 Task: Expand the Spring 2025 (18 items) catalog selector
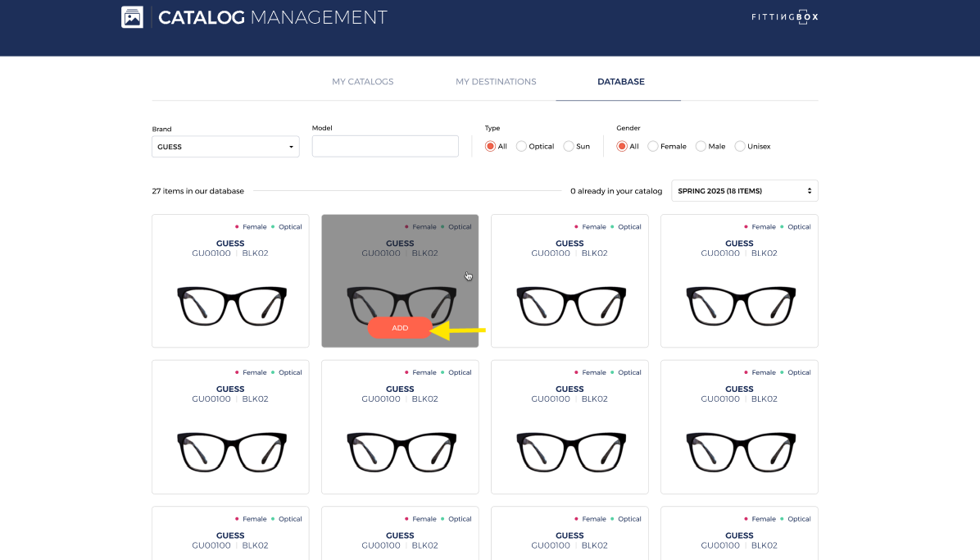click(x=744, y=191)
